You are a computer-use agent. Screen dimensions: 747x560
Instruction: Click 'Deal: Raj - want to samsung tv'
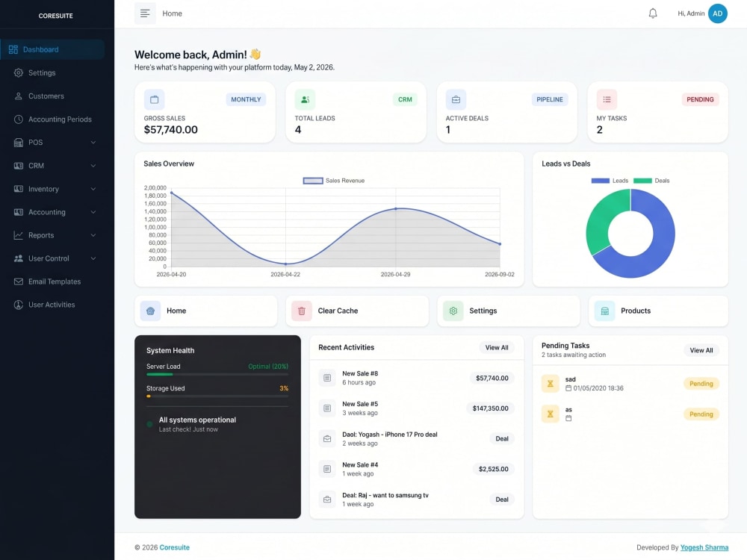tap(385, 496)
